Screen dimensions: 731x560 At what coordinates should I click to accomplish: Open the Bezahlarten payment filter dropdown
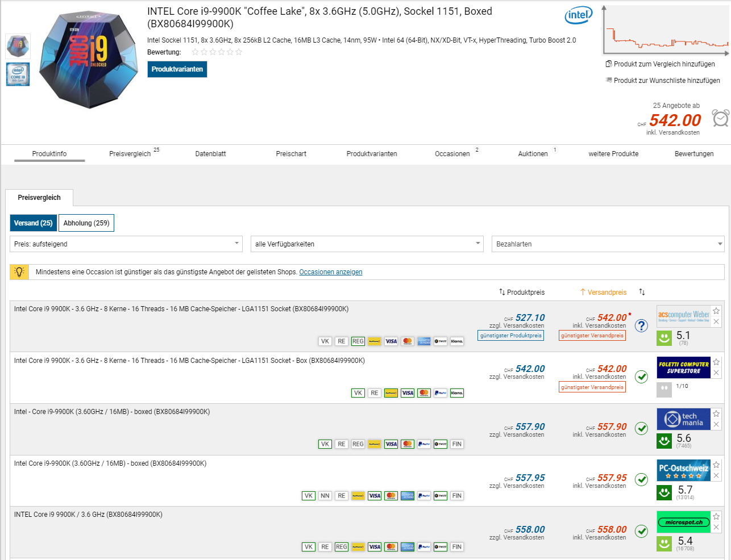(608, 244)
